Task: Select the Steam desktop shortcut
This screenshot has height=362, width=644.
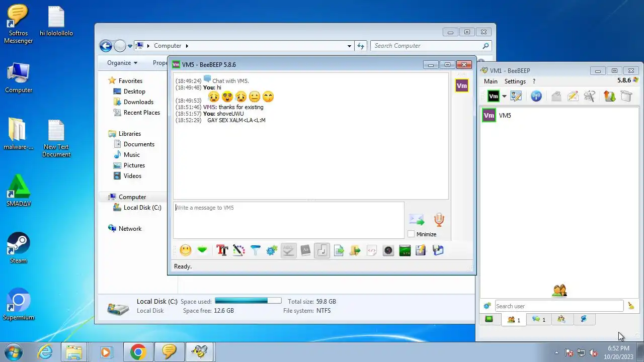Action: (19, 248)
